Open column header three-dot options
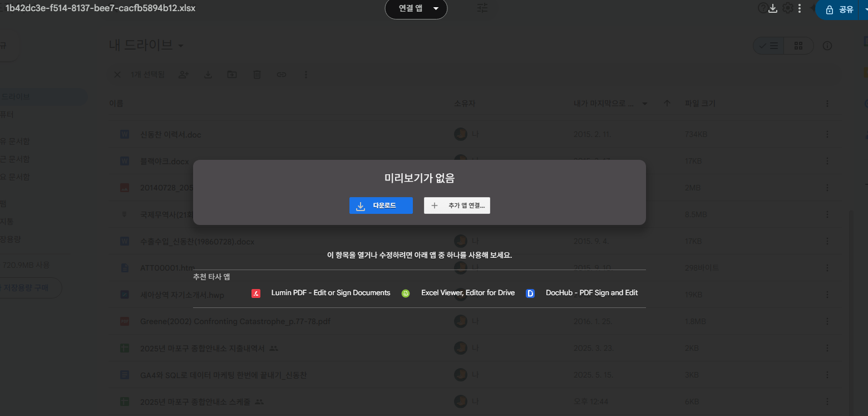The height and width of the screenshot is (416, 868). tap(827, 104)
